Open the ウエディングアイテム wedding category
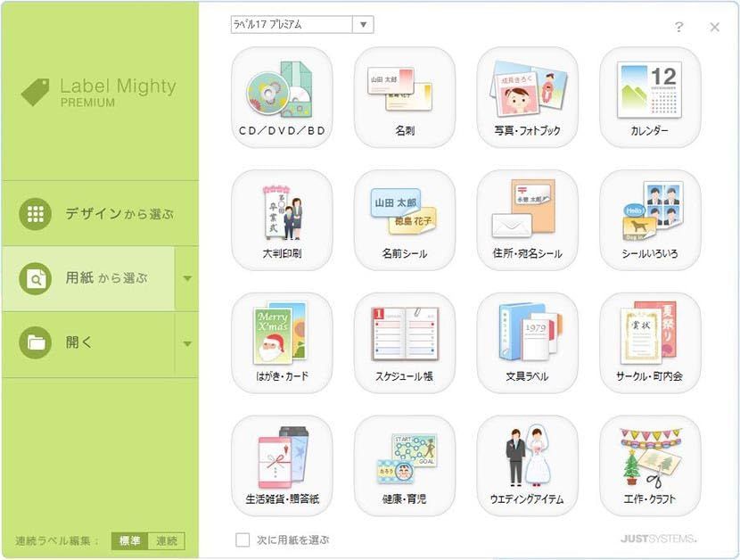Image resolution: width=740 pixels, height=560 pixels. coord(528,465)
